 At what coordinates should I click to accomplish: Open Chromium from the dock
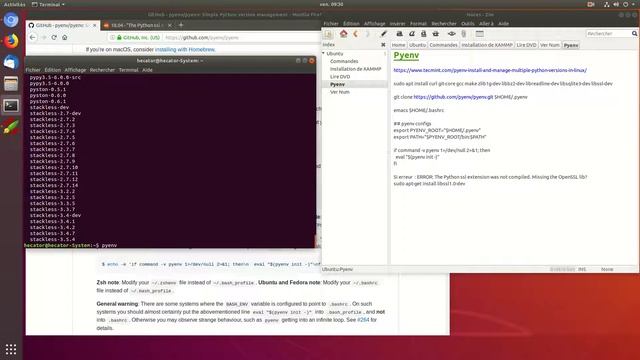[11, 20]
